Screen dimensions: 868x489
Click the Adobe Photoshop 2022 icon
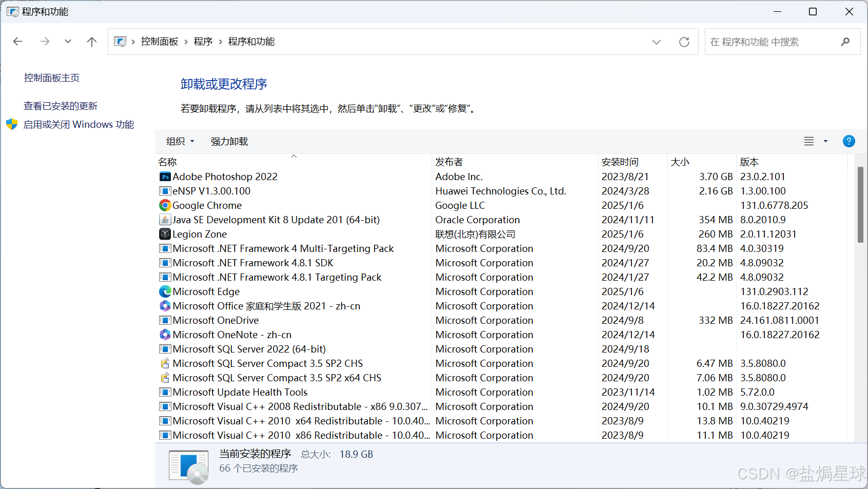pyautogui.click(x=165, y=177)
